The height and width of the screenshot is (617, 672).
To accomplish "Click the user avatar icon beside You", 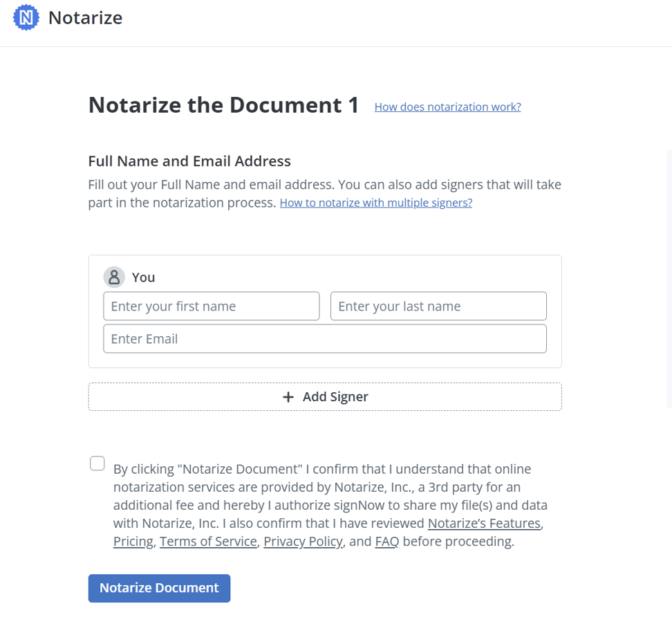I will (x=114, y=277).
